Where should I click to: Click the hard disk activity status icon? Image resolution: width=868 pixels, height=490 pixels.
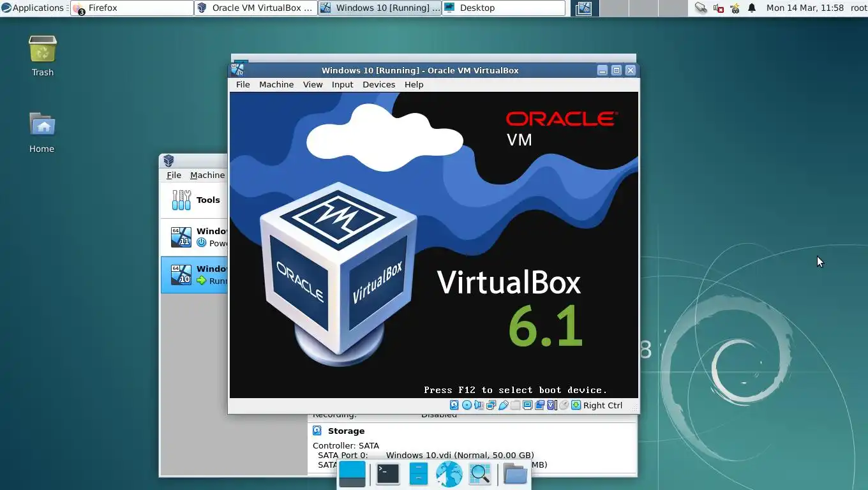pos(454,405)
